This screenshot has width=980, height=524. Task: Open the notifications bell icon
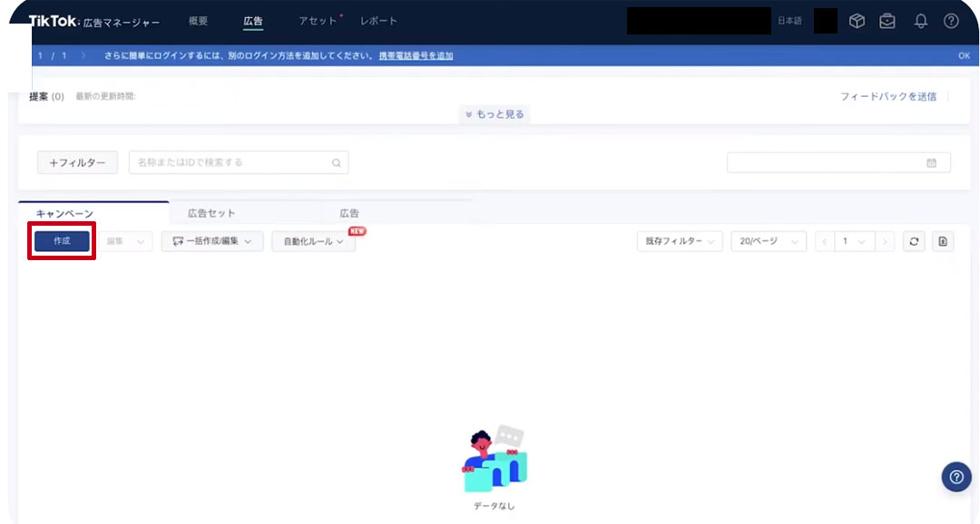click(919, 19)
